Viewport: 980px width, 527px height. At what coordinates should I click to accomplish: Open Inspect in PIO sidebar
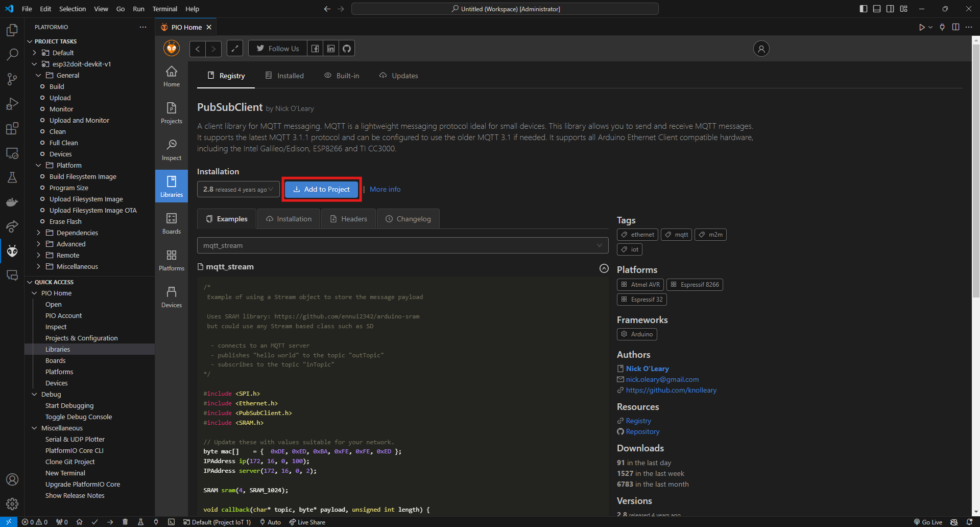pyautogui.click(x=172, y=150)
